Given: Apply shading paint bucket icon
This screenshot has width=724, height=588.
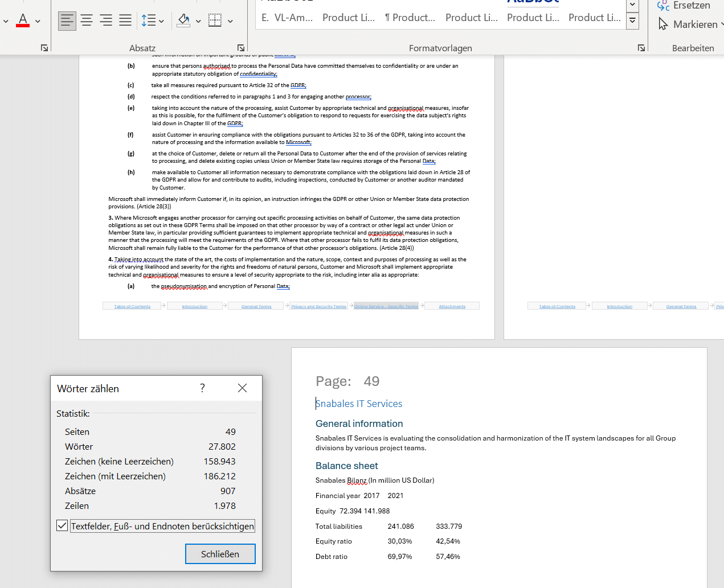Looking at the screenshot, I should pyautogui.click(x=183, y=21).
